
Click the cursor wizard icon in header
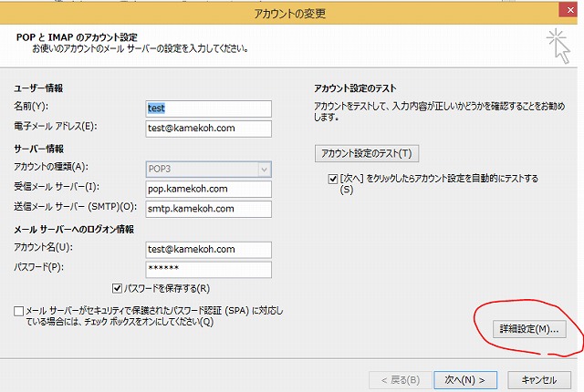(x=558, y=46)
